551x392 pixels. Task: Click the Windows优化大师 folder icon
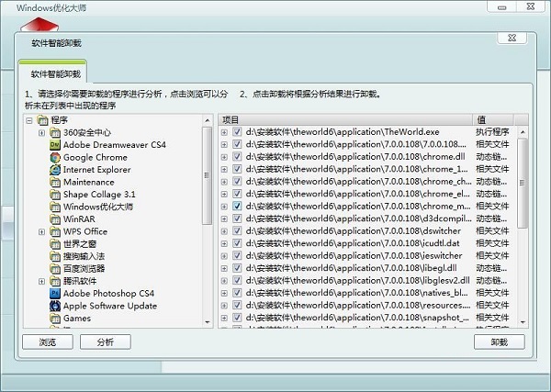coord(55,207)
